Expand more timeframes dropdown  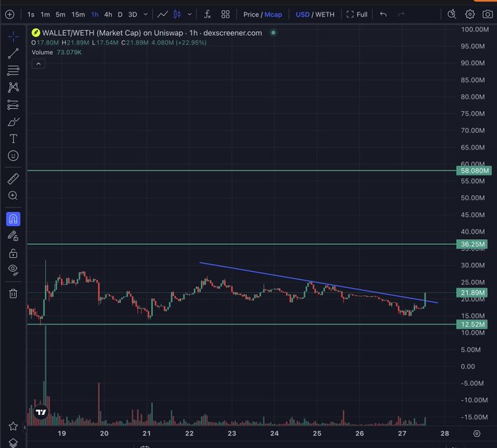(x=145, y=15)
